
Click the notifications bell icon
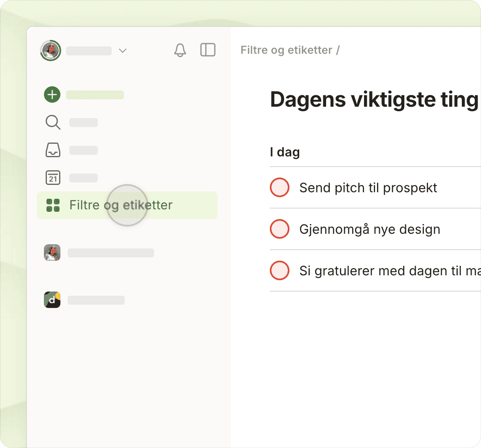[180, 50]
